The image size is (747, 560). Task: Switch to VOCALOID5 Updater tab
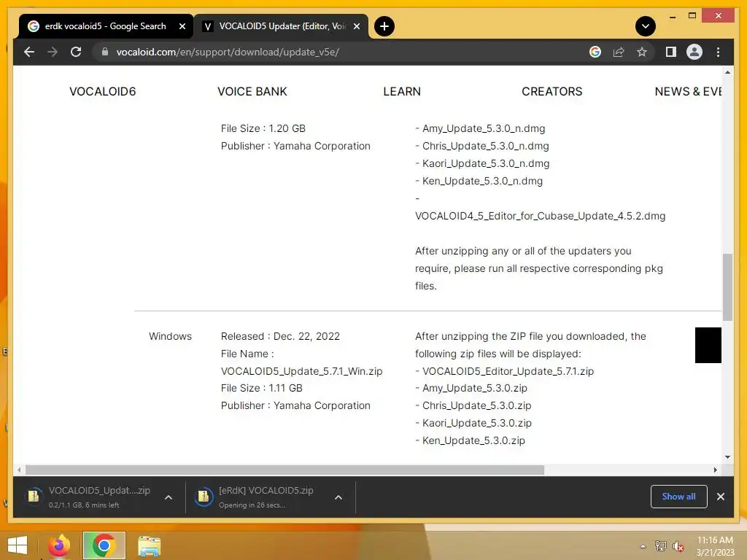click(x=281, y=26)
